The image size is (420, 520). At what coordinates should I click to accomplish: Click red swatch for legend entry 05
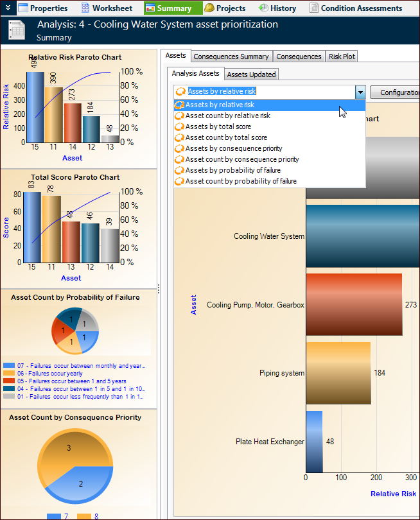pos(9,381)
